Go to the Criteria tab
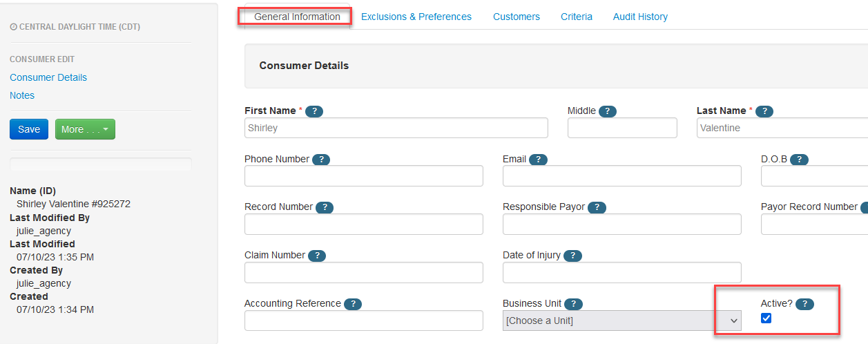Image resolution: width=868 pixels, height=344 pixels. click(577, 17)
